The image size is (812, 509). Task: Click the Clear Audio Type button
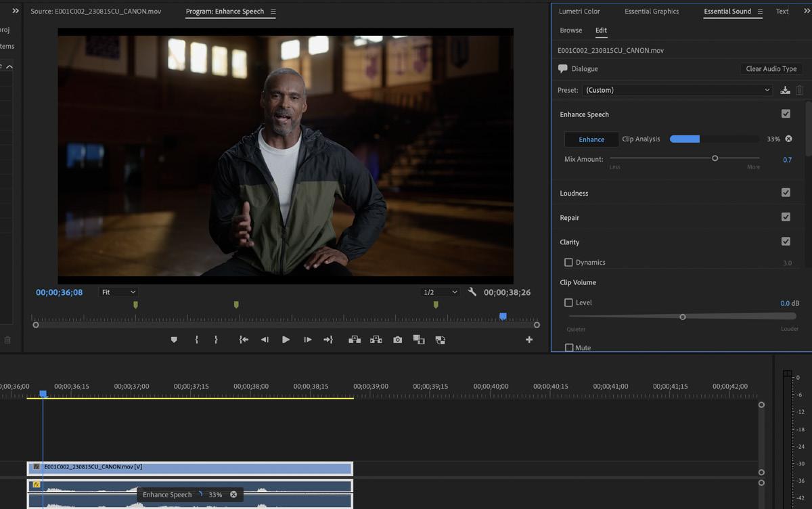[x=771, y=69]
